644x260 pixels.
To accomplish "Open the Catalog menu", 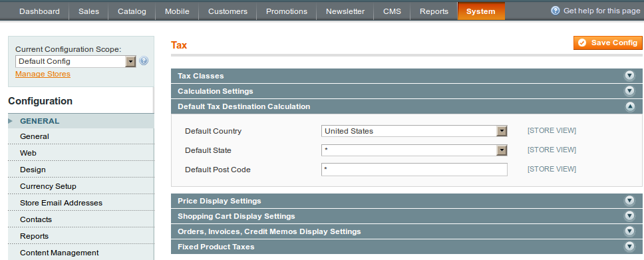I will point(132,11).
